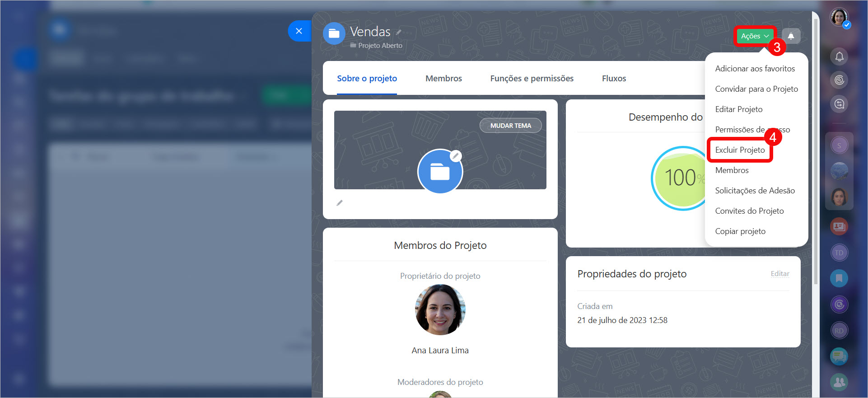The height and width of the screenshot is (398, 868).
Task: Click the purple CoPilot swirl icon
Action: (839, 304)
